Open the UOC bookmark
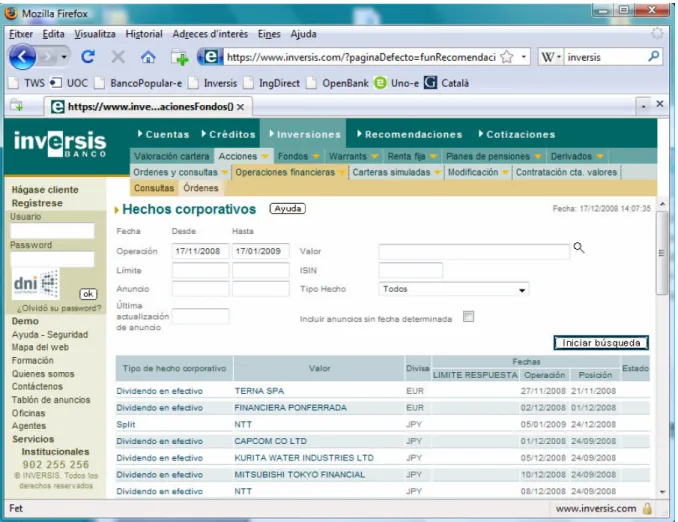This screenshot has height=522, width=678. [69, 83]
